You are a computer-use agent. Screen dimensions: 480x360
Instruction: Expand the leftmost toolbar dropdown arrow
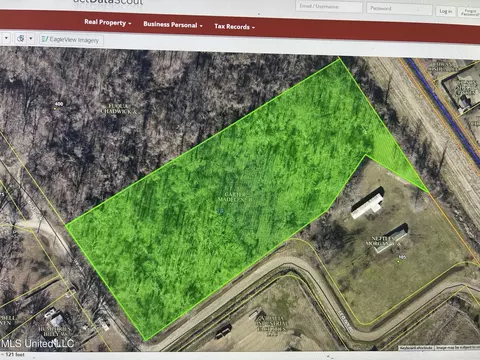[x=6, y=38]
